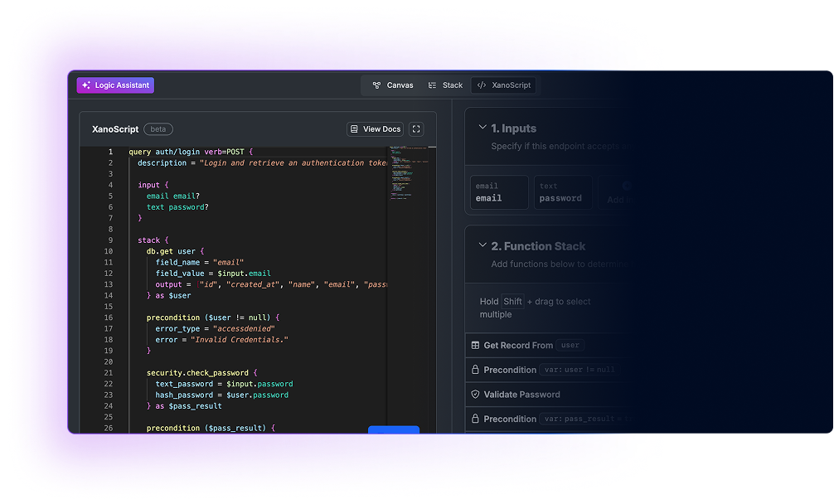Click the Logic Assistant sparkle button
Screen dimensions: 834x504
[115, 85]
